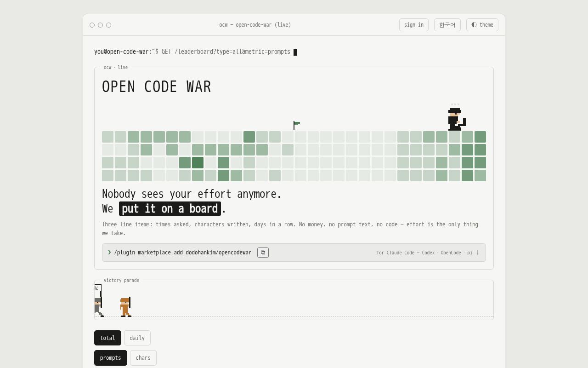Click the 'ocw · live' panel label
Image resolution: width=588 pixels, height=368 pixels.
point(116,67)
